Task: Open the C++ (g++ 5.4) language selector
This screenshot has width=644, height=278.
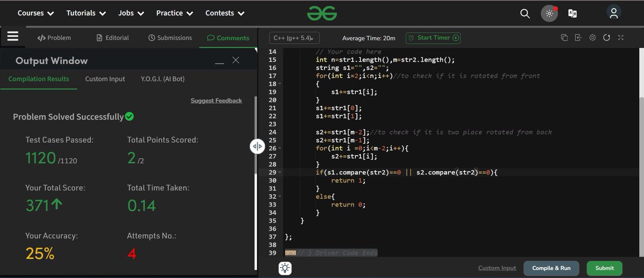Action: pyautogui.click(x=295, y=38)
